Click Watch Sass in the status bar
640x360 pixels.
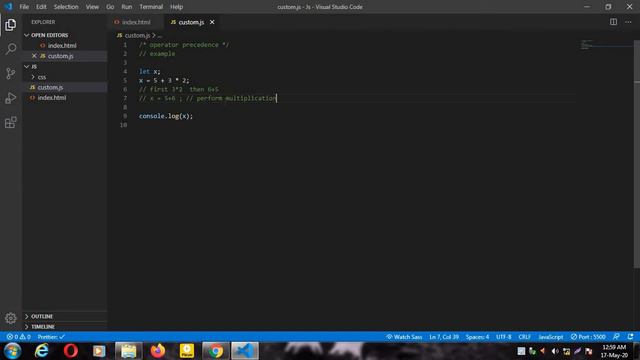(x=404, y=337)
